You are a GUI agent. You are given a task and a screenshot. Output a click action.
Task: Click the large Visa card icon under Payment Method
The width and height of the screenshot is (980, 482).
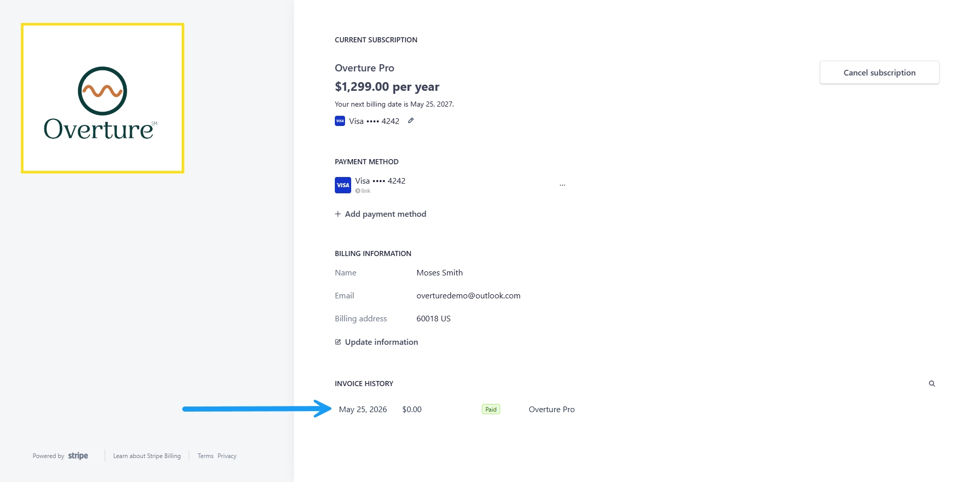[343, 185]
